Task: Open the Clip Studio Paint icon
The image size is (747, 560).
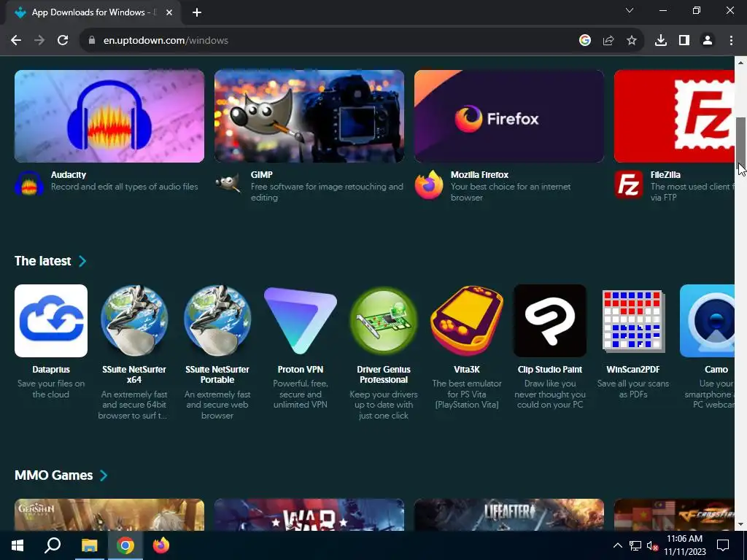Action: coord(550,321)
